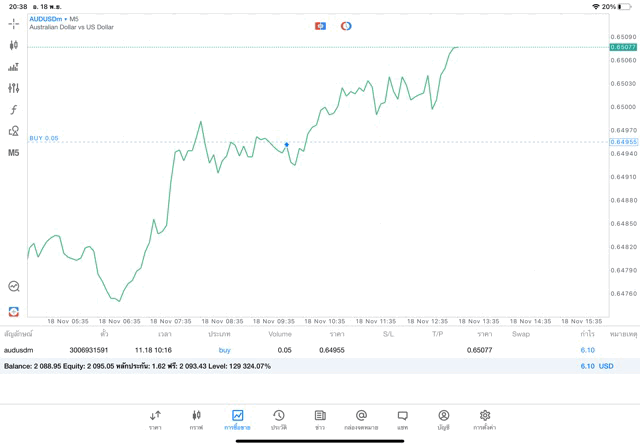Open the History clock tab
640x447 pixels.
279,420
